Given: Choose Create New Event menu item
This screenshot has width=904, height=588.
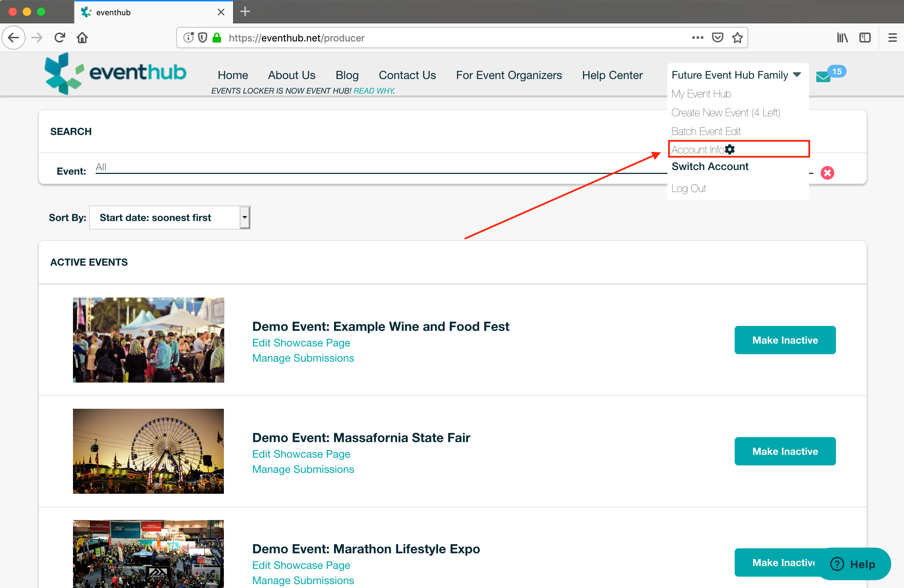Looking at the screenshot, I should (x=725, y=112).
